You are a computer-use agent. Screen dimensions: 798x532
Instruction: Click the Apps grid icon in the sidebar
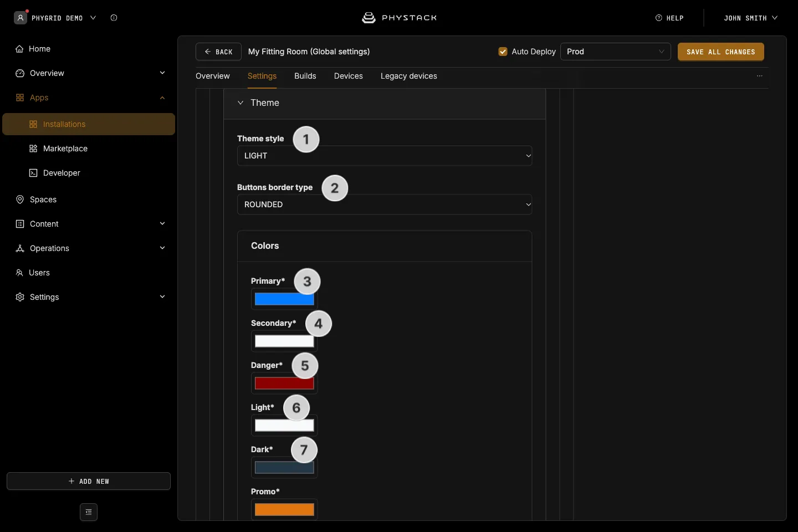point(20,98)
